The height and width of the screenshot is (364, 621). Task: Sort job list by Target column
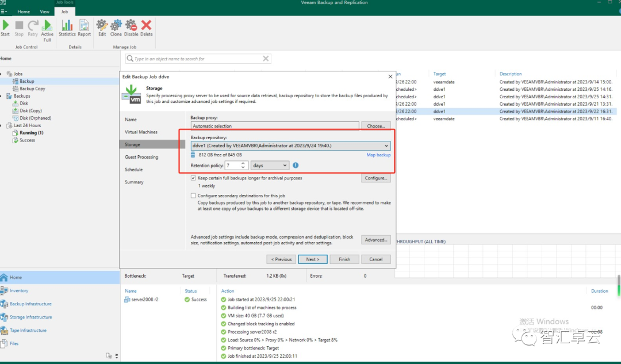pos(439,74)
